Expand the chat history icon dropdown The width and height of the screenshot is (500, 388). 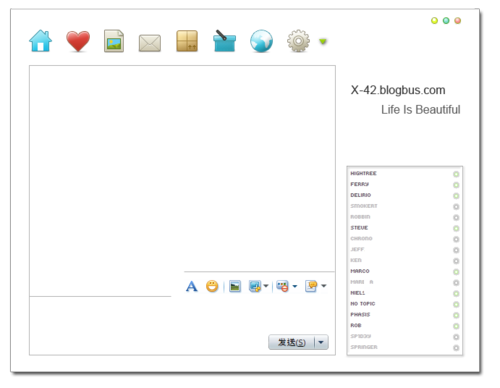[x=324, y=286]
